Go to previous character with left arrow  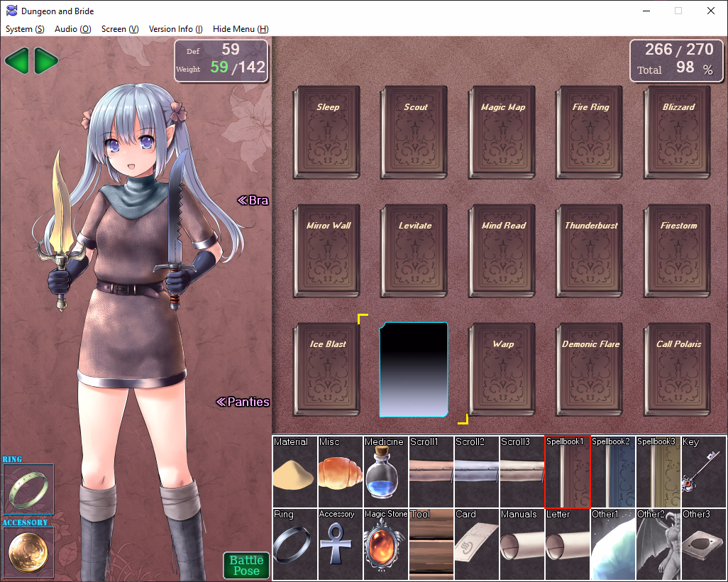coord(17,61)
